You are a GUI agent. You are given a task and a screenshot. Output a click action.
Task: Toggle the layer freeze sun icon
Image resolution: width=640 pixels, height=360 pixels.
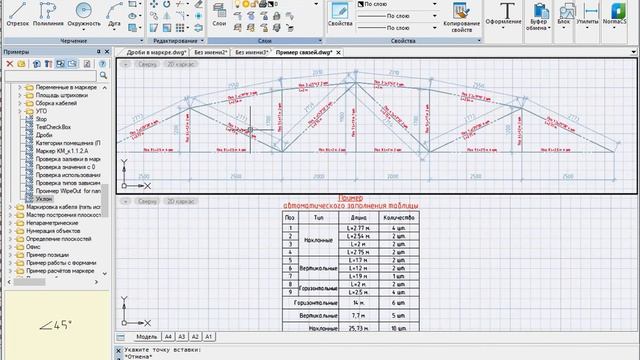tap(245, 4)
